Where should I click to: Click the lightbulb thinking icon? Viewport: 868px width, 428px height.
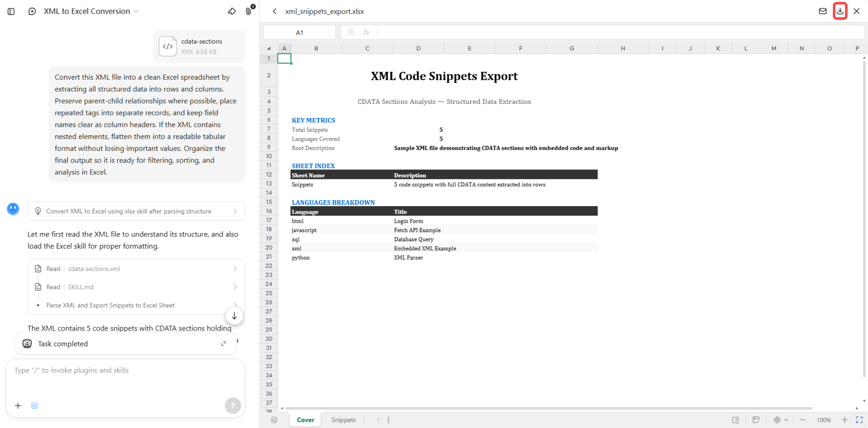[x=38, y=211]
